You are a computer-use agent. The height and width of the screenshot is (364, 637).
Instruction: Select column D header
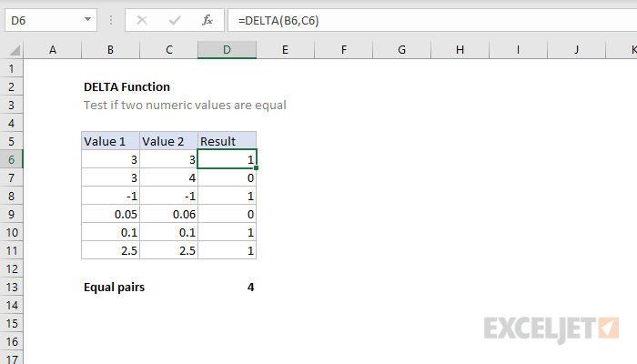click(227, 50)
